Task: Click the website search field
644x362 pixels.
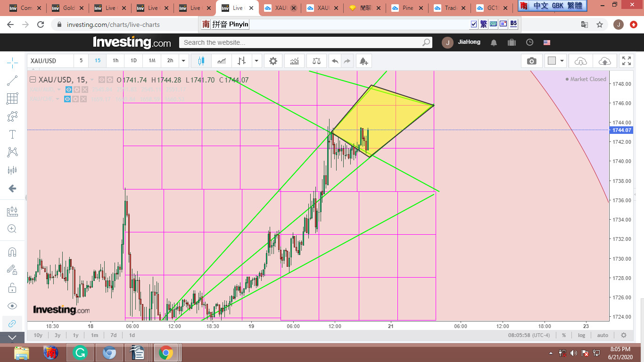Action: tap(302, 42)
